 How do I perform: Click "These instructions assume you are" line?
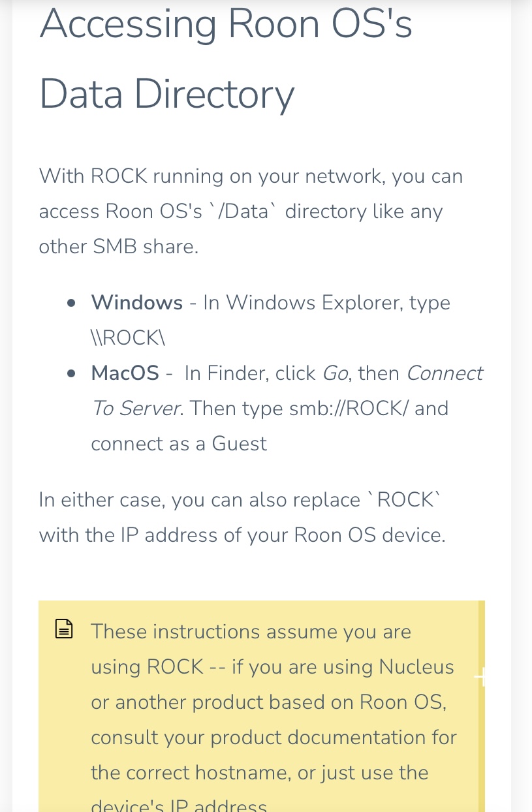[x=251, y=632]
